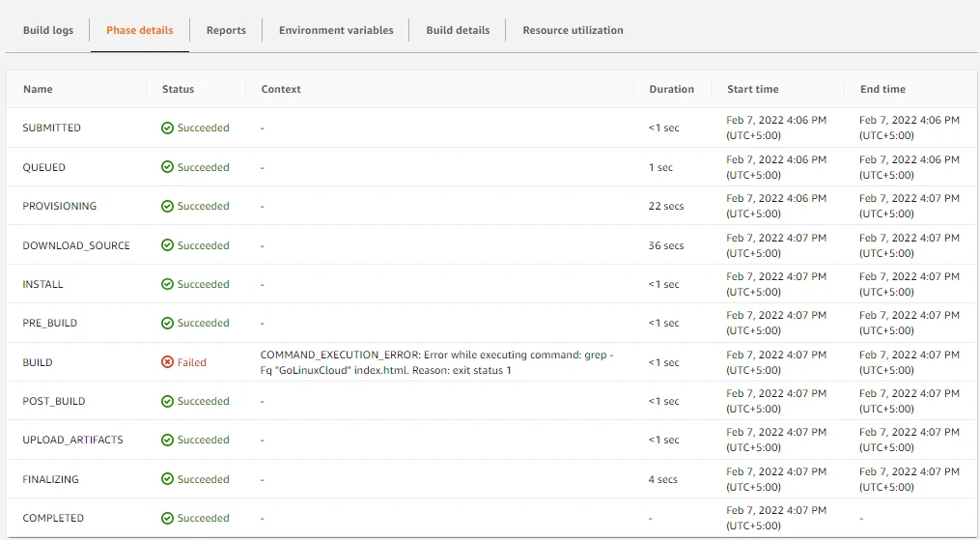View the Resource utilization tab
Viewport: 980px width, 540px height.
(573, 30)
